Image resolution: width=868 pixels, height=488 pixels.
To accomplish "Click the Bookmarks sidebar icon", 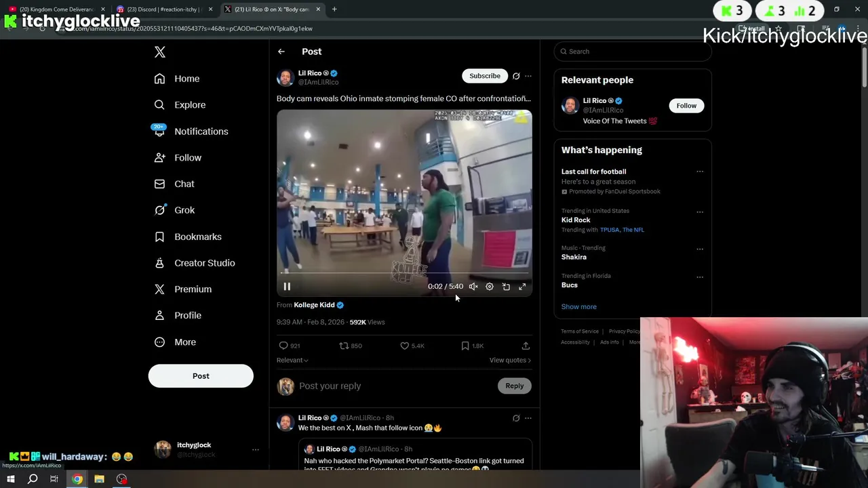I will pos(159,237).
